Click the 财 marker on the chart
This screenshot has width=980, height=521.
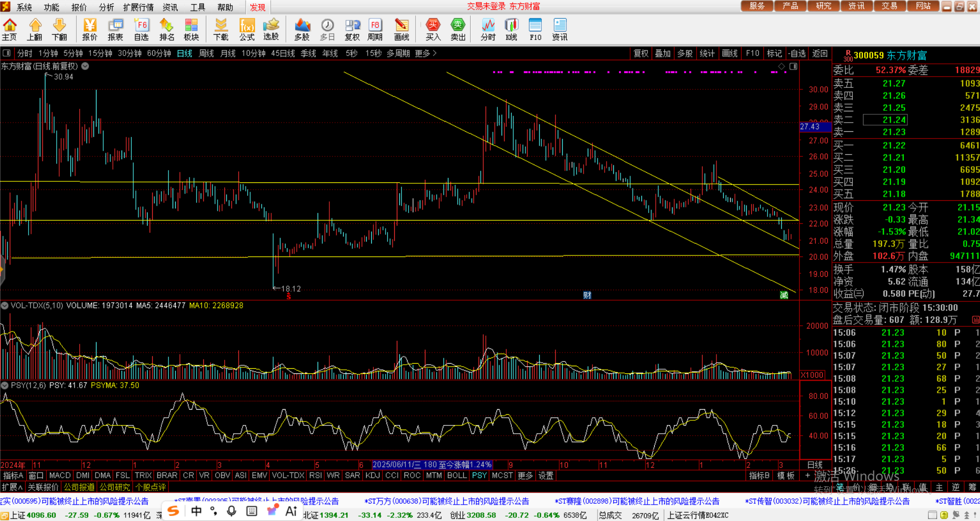coord(587,295)
